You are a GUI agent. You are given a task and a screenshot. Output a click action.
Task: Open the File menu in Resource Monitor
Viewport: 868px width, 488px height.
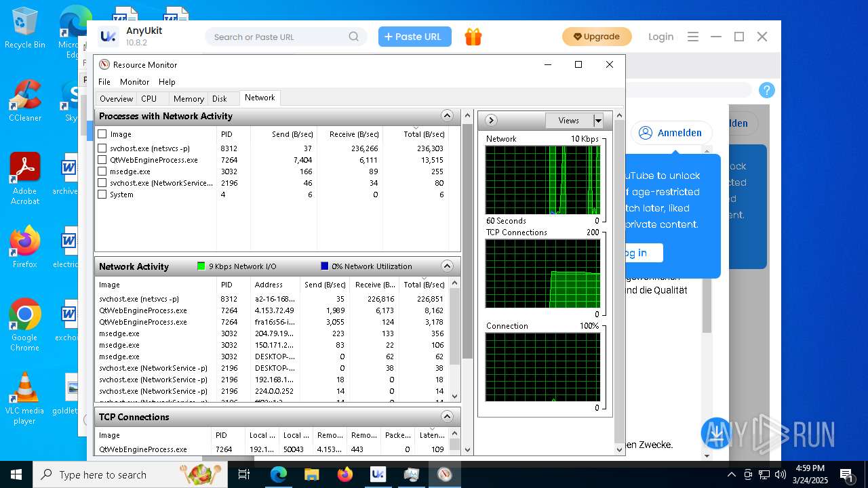pyautogui.click(x=104, y=82)
